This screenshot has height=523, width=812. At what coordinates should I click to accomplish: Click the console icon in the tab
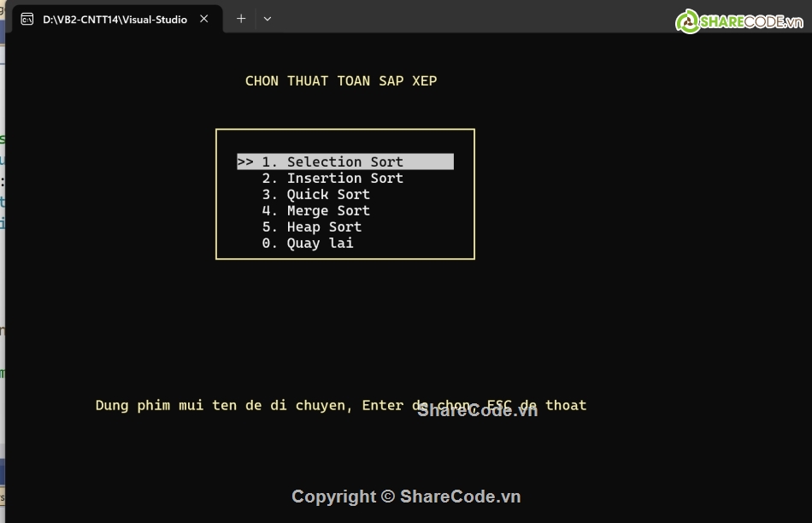click(27, 19)
